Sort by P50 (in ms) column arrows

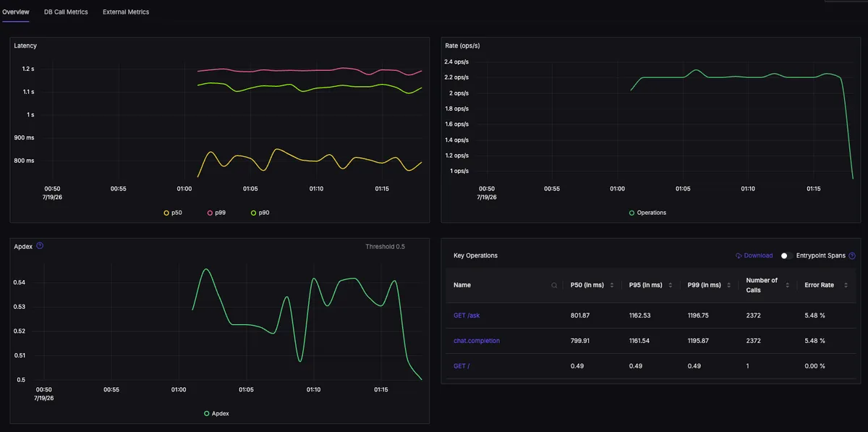[x=613, y=285]
